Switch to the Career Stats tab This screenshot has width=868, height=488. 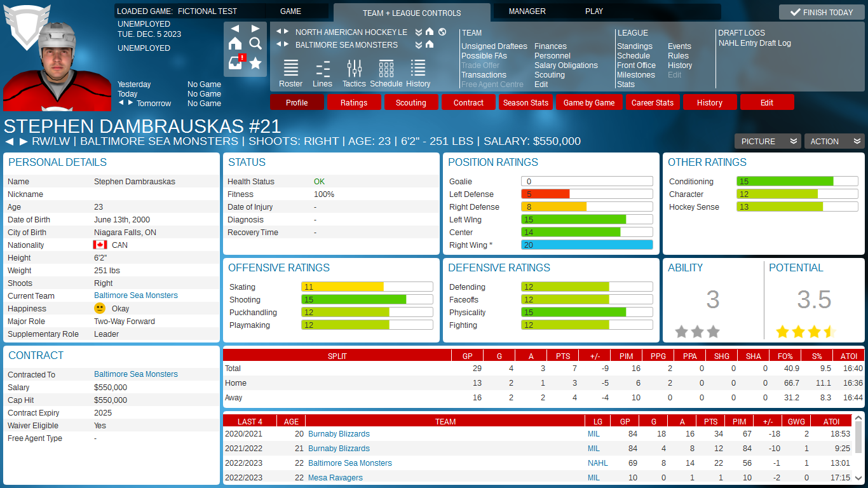pyautogui.click(x=652, y=102)
